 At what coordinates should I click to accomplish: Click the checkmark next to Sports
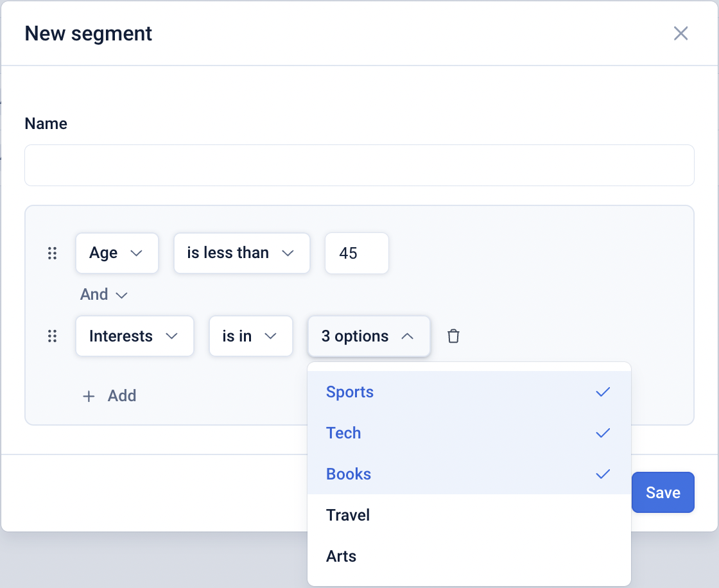coord(602,392)
